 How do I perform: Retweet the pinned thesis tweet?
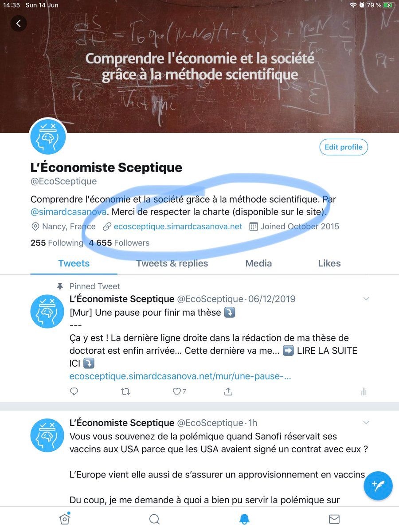(x=125, y=391)
